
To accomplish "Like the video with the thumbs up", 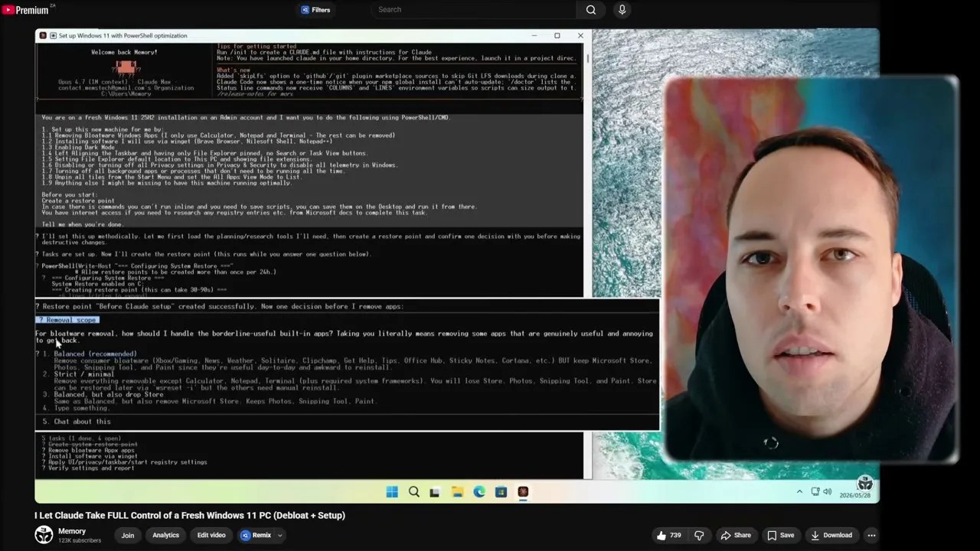I will (x=668, y=536).
